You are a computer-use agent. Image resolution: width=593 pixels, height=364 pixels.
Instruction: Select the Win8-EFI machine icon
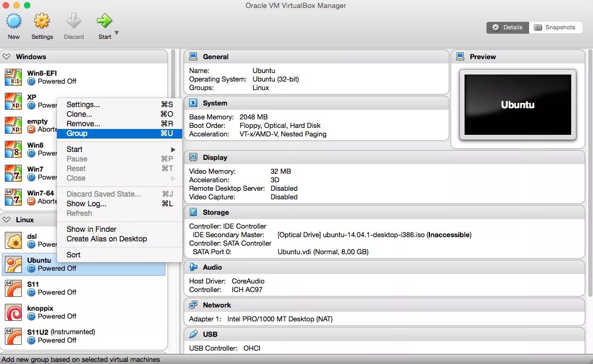click(x=13, y=77)
